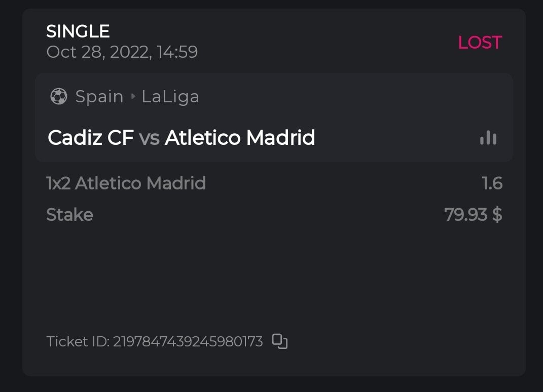Click the Oct 28, 2022 bet date
This screenshot has width=543, height=392.
tap(98, 52)
